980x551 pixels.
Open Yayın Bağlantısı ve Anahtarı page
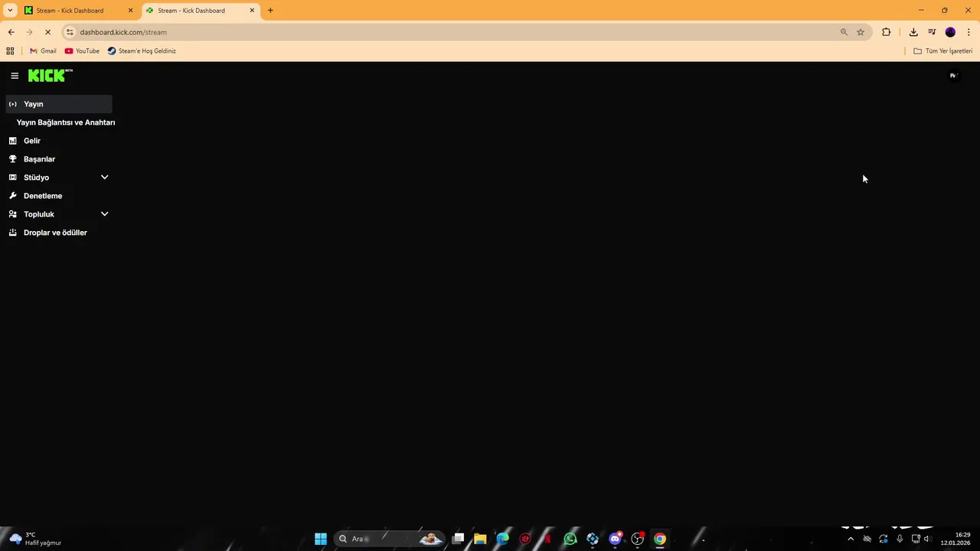[66, 122]
